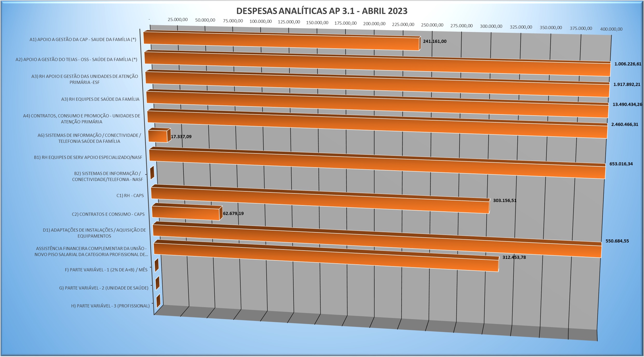Click the G) Parte Variável - 2 zero-value bar
Image resolution: width=644 pixels, height=357 pixels.
pyautogui.click(x=157, y=283)
